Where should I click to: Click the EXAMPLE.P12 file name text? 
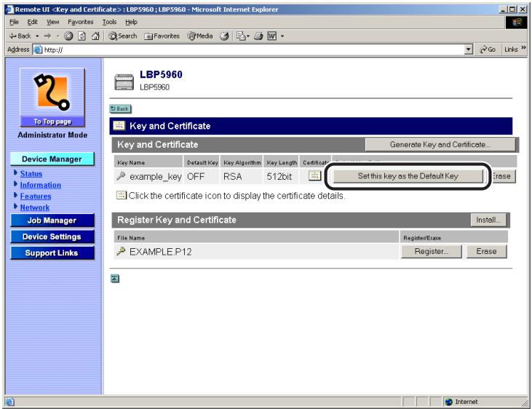161,252
